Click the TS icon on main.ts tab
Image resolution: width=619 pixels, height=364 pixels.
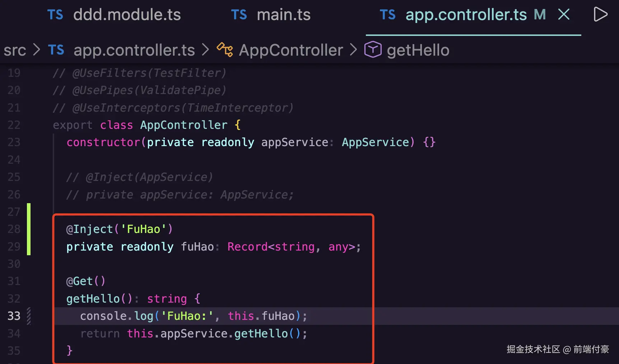tap(239, 15)
